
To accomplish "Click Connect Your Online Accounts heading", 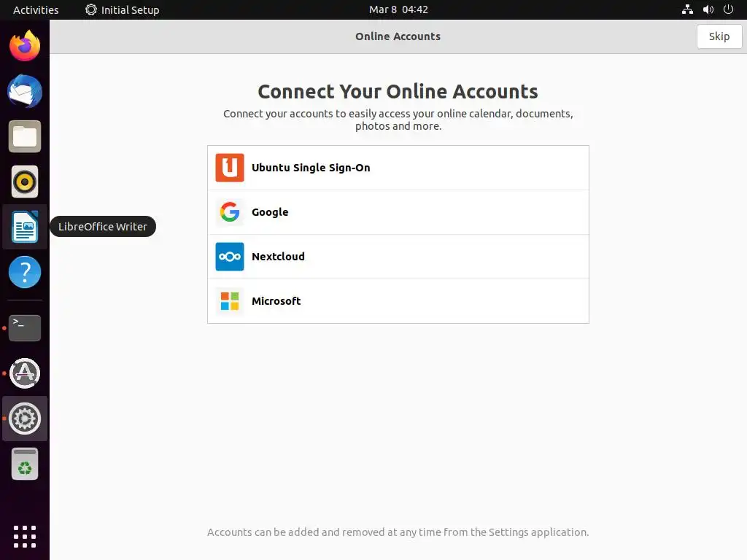I will coord(398,91).
